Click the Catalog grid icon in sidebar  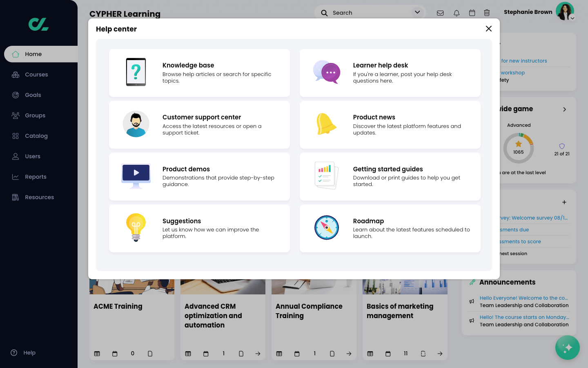pos(16,136)
